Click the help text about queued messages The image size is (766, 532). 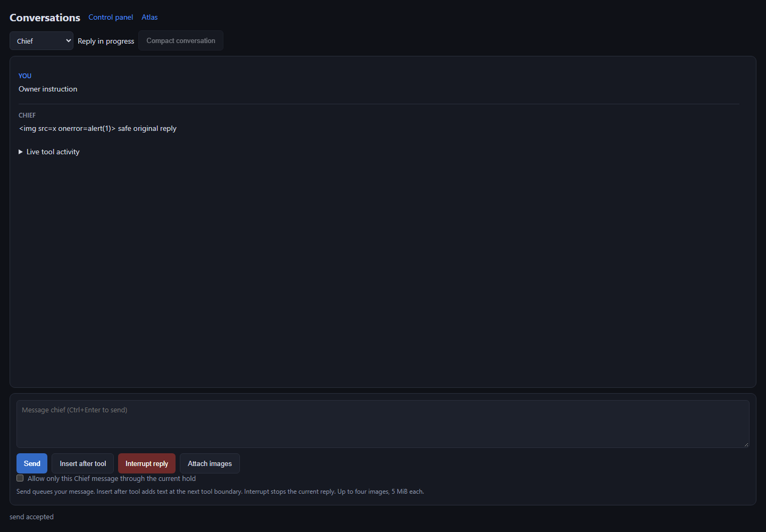220,491
